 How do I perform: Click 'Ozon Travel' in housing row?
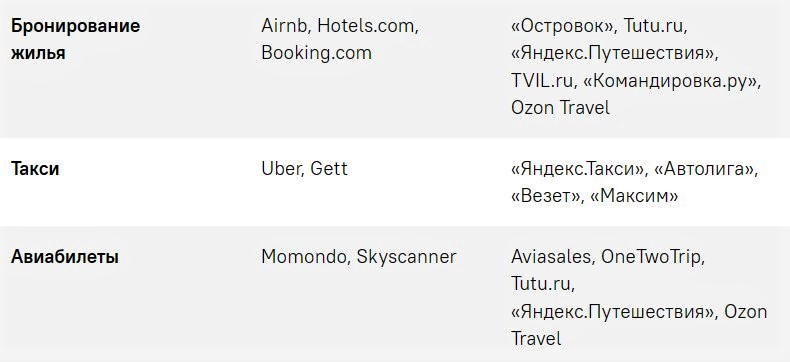[x=560, y=108]
